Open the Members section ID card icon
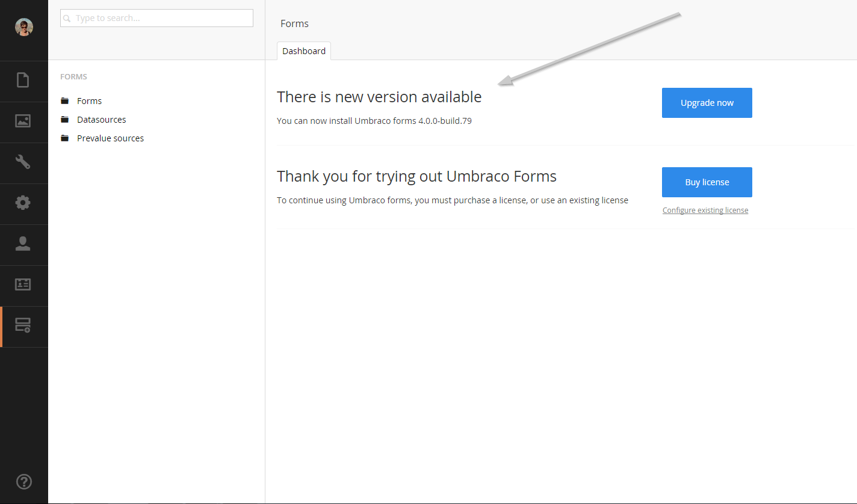 pyautogui.click(x=23, y=284)
